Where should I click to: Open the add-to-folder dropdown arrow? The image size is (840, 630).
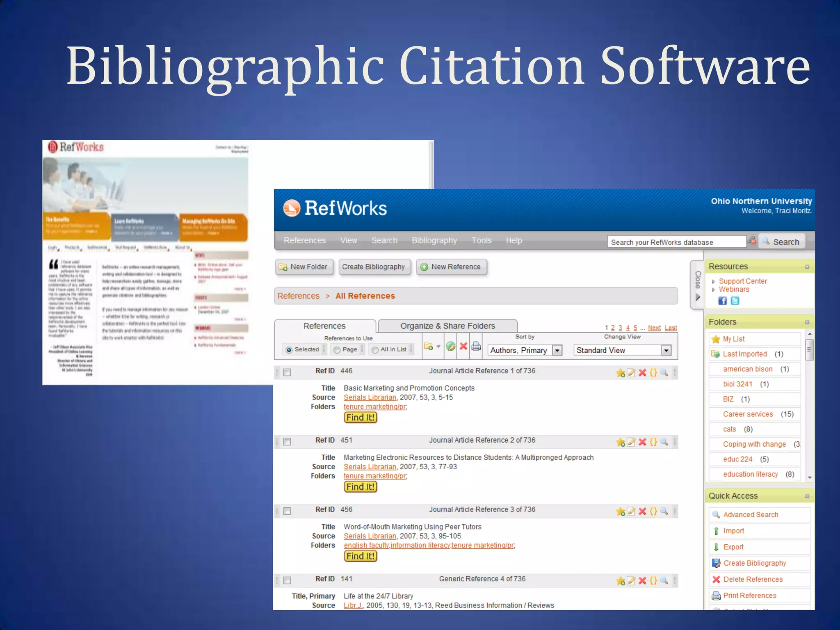tap(438, 347)
